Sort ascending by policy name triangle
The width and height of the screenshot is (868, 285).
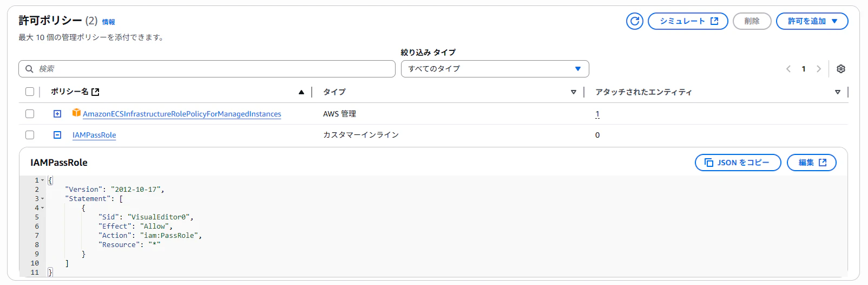click(301, 92)
